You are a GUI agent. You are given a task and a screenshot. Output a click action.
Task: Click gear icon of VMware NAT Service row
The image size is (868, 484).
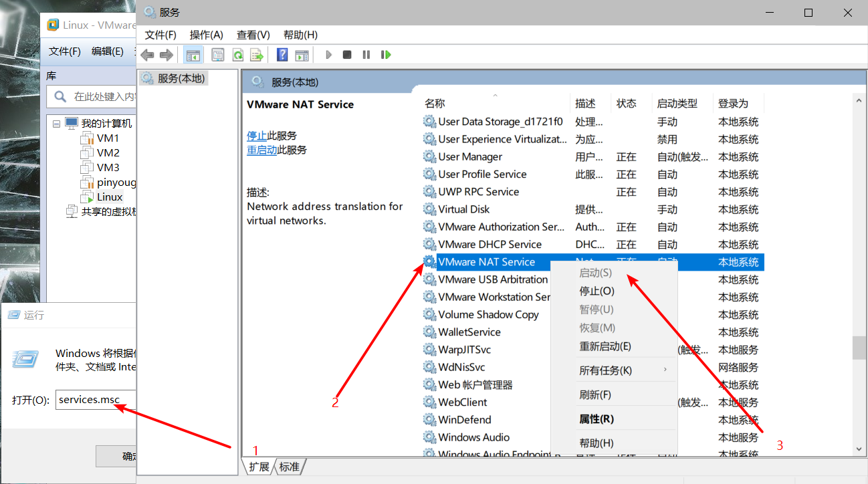click(429, 262)
